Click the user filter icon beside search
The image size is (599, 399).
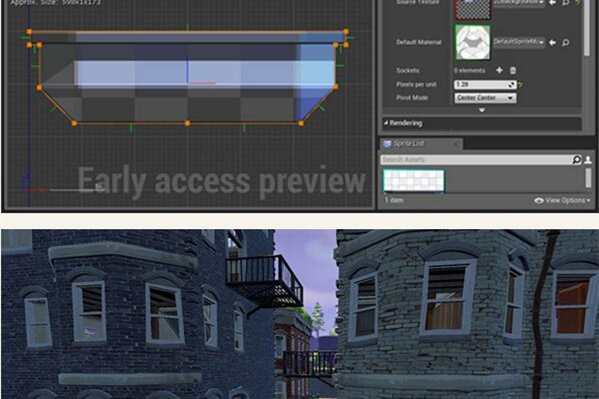pos(588,159)
